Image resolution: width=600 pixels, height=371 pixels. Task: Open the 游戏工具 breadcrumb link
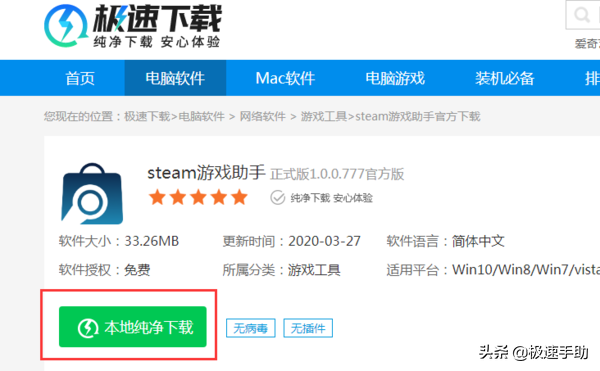tap(324, 116)
